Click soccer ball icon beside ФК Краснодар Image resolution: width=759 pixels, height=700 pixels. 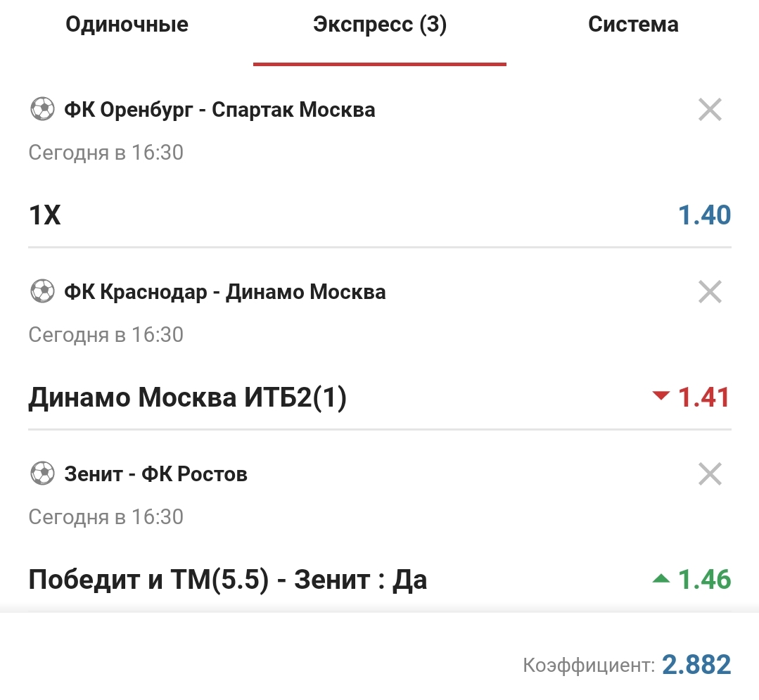point(42,291)
